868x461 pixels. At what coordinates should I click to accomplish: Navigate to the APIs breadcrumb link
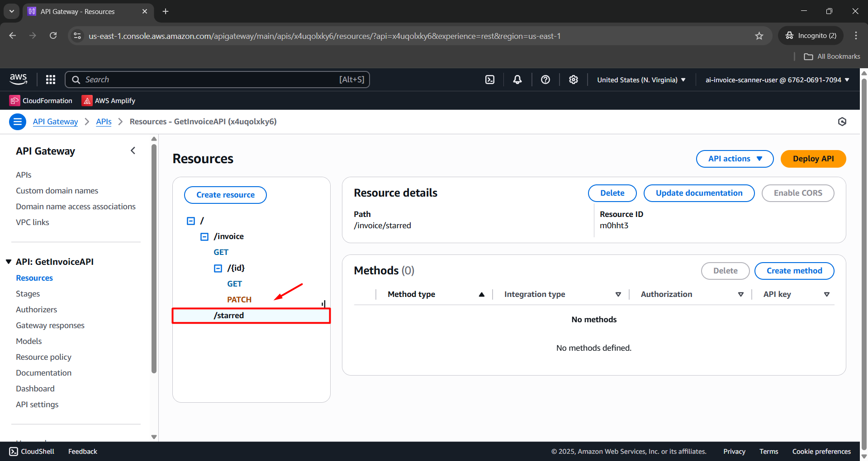point(104,122)
